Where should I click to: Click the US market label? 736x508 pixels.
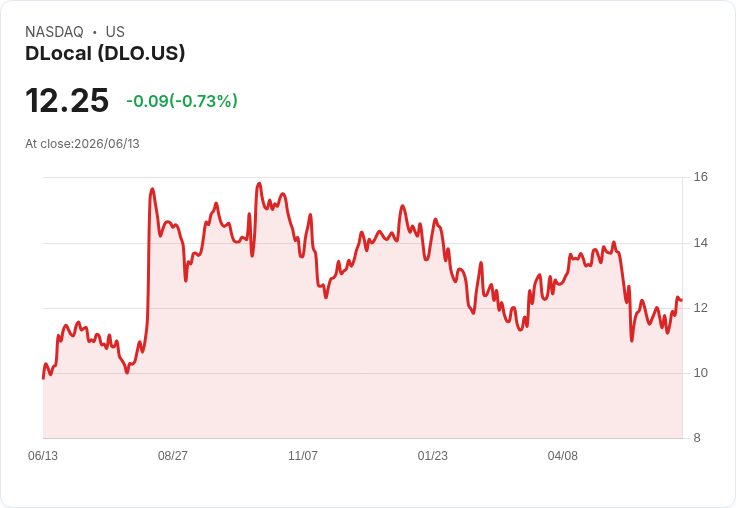click(x=115, y=32)
